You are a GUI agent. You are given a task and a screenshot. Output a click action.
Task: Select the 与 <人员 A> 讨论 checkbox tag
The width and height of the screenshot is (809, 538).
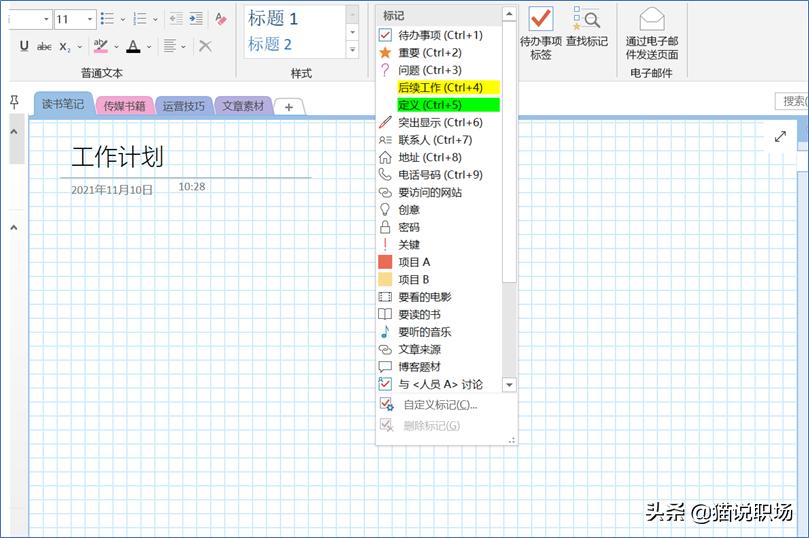click(x=439, y=384)
